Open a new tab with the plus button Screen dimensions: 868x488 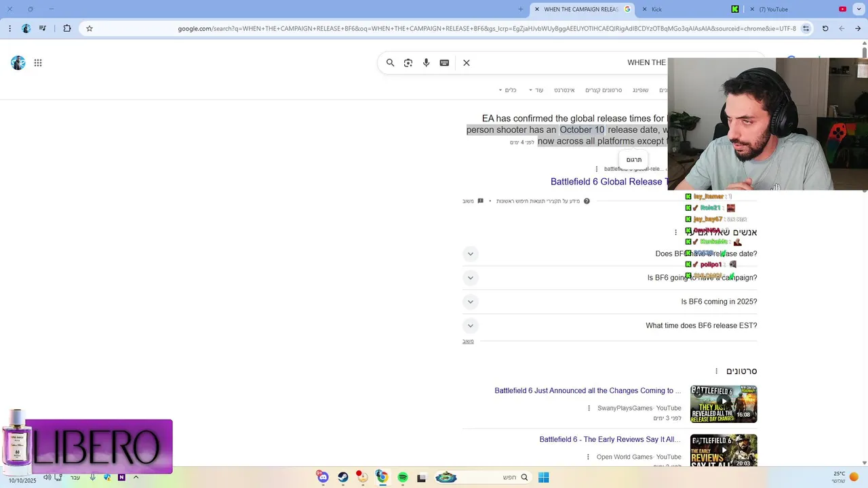point(521,9)
